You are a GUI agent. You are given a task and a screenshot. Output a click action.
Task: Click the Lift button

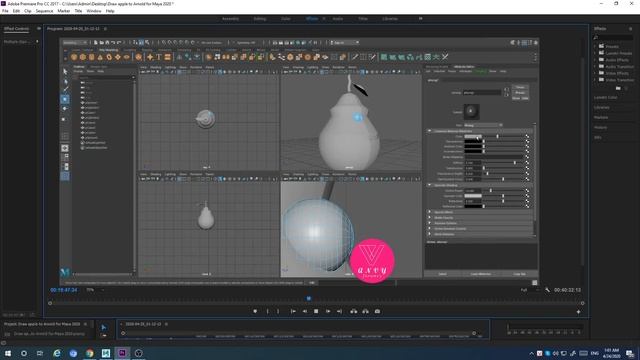coord(354,311)
